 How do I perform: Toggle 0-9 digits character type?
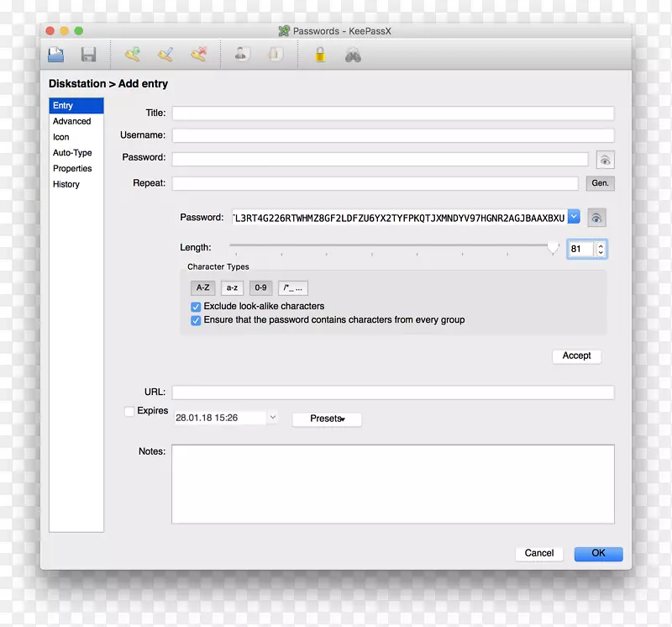260,287
